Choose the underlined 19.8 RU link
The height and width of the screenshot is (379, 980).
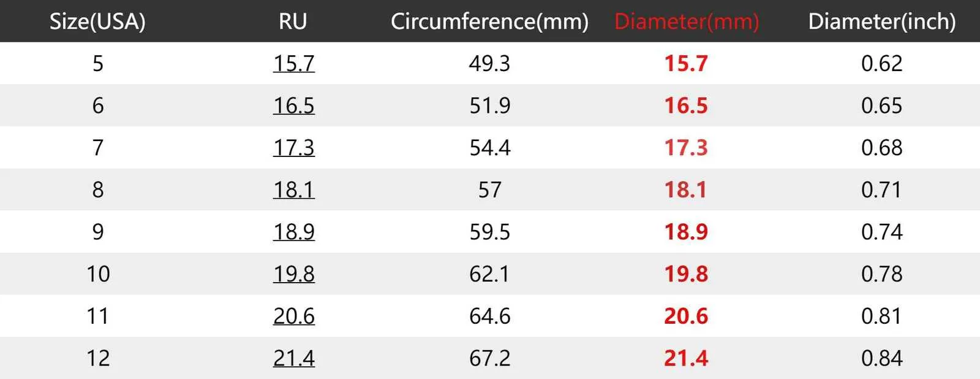[x=293, y=274]
